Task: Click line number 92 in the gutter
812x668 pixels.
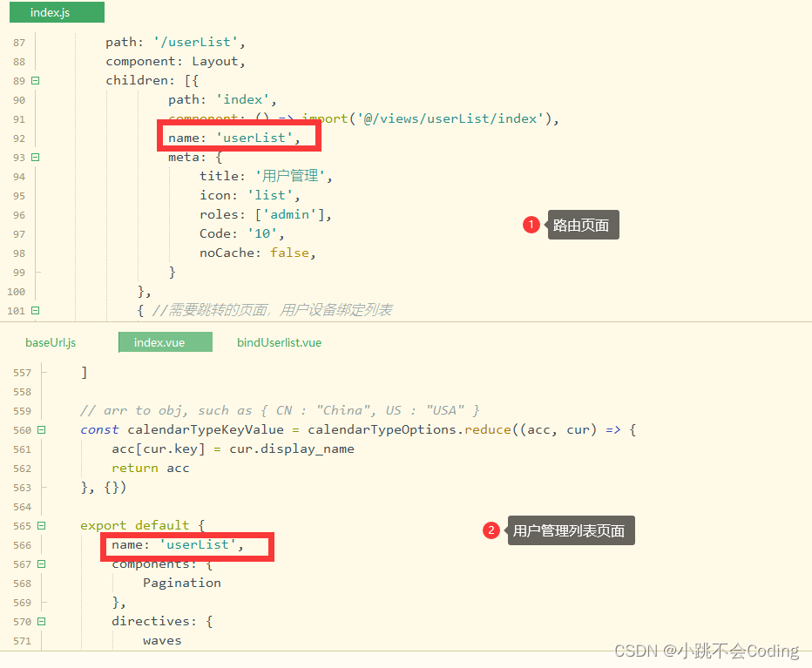Action: pyautogui.click(x=19, y=138)
